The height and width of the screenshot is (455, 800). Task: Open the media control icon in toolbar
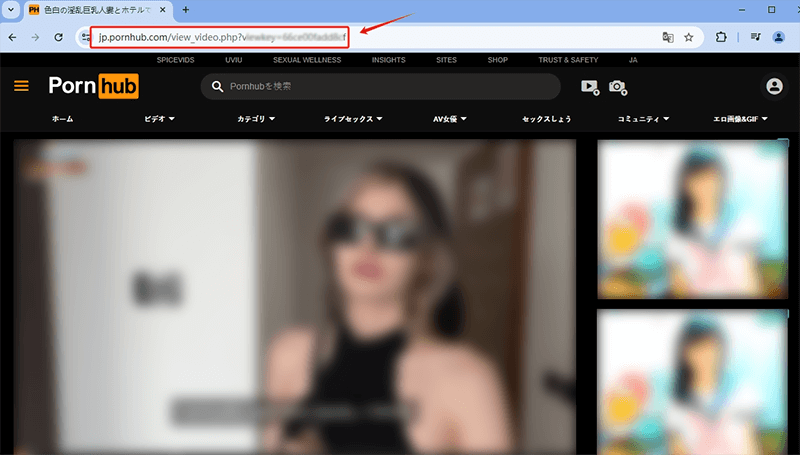(756, 37)
